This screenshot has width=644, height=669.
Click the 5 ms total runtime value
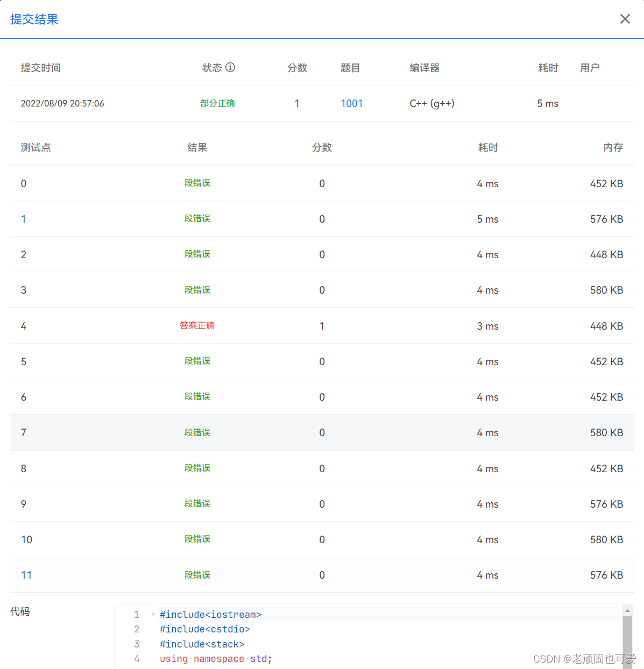pos(547,103)
